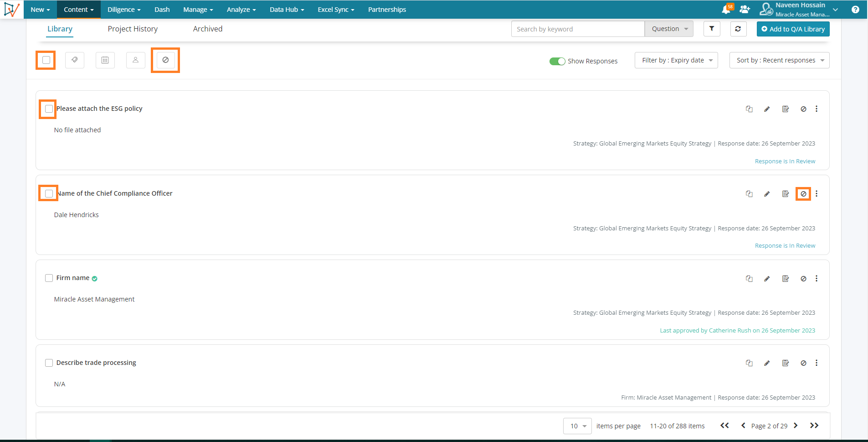
Task: Check 'Name of the Chief Compliance Officer' checkbox
Action: tap(49, 193)
